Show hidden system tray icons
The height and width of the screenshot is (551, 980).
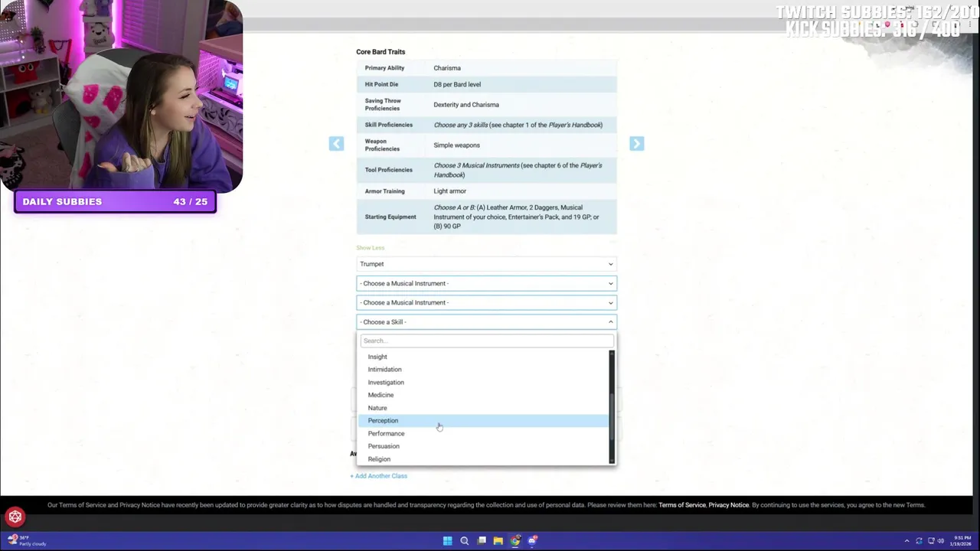[x=906, y=541]
